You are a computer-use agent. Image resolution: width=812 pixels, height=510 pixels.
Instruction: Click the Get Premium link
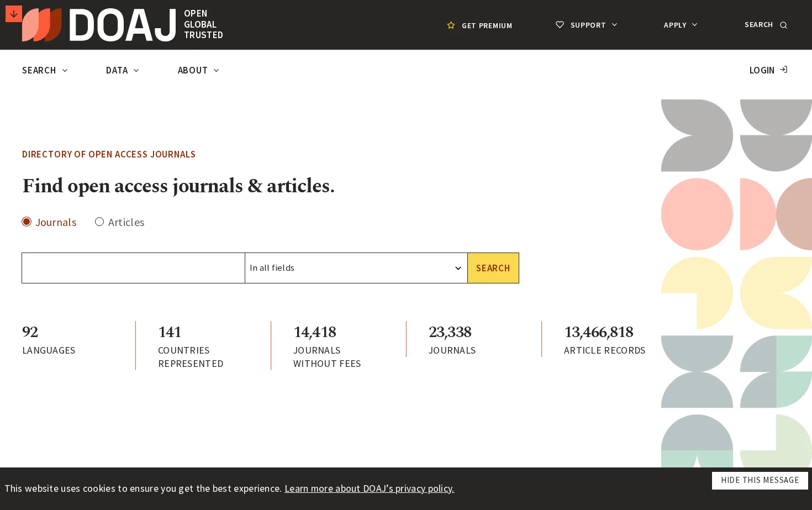pyautogui.click(x=479, y=25)
